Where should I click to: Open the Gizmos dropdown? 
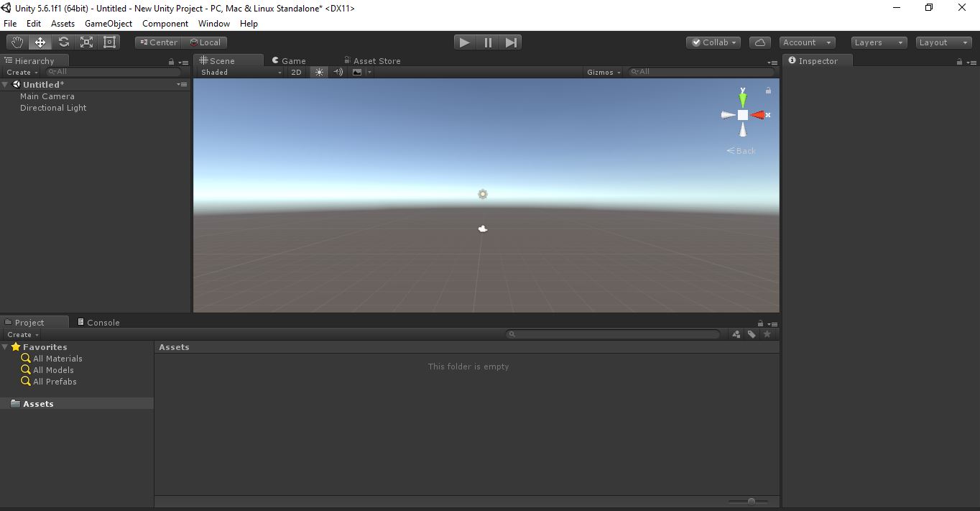coord(603,72)
